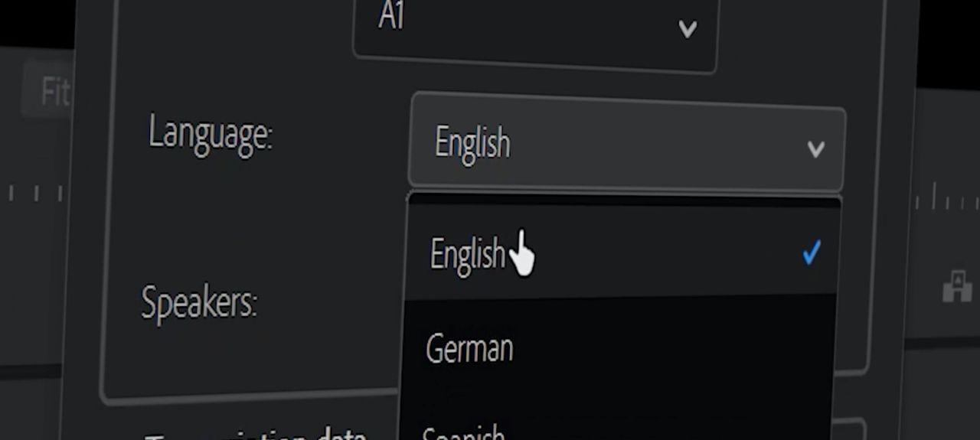The image size is (980, 440).
Task: Select English from the language list
Action: point(467,254)
